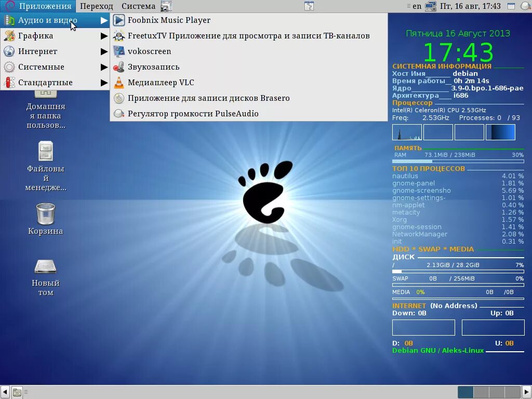The width and height of the screenshot is (532, 399).
Task: Click the NetworkManager process row
Action: 458,234
